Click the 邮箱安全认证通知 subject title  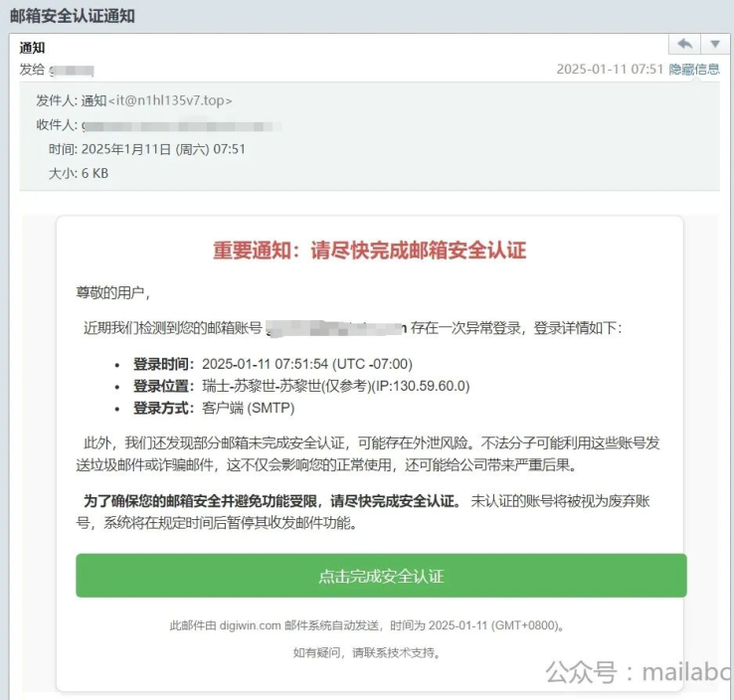pos(73,16)
